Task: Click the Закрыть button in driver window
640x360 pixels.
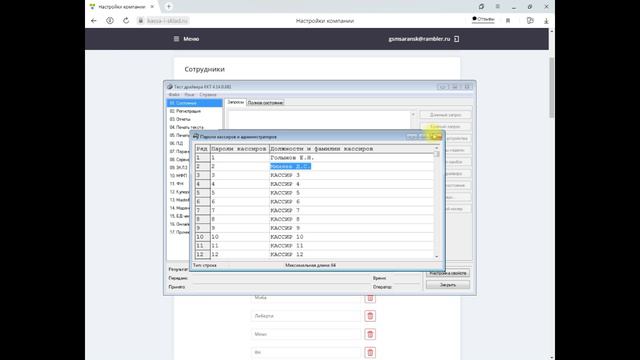Action: coord(448,285)
